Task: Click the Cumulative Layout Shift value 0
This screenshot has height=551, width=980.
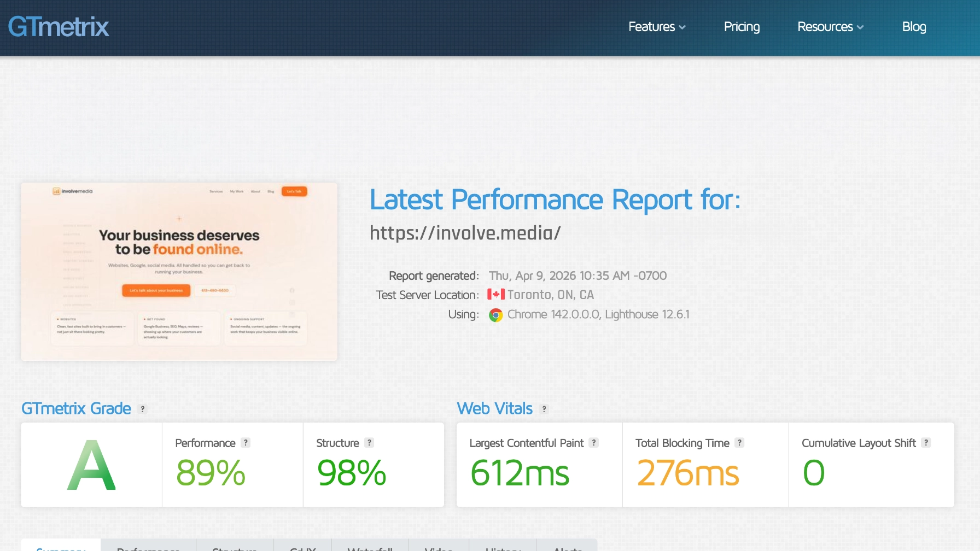Action: tap(814, 473)
